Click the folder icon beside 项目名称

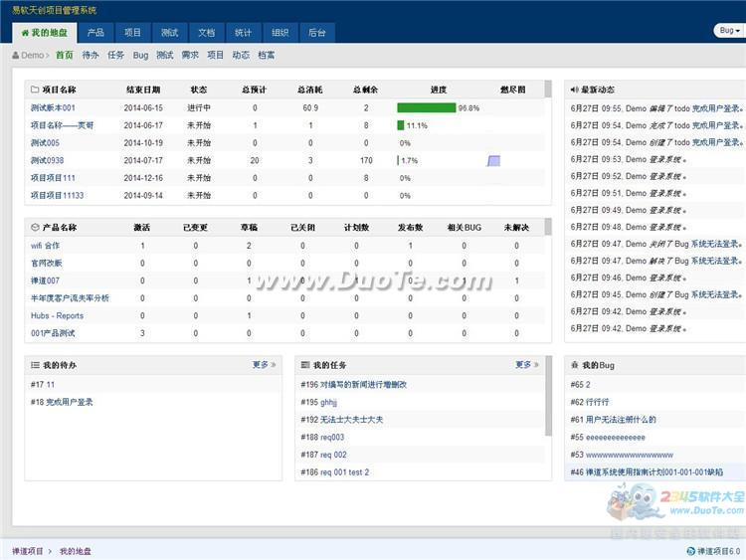(35, 90)
